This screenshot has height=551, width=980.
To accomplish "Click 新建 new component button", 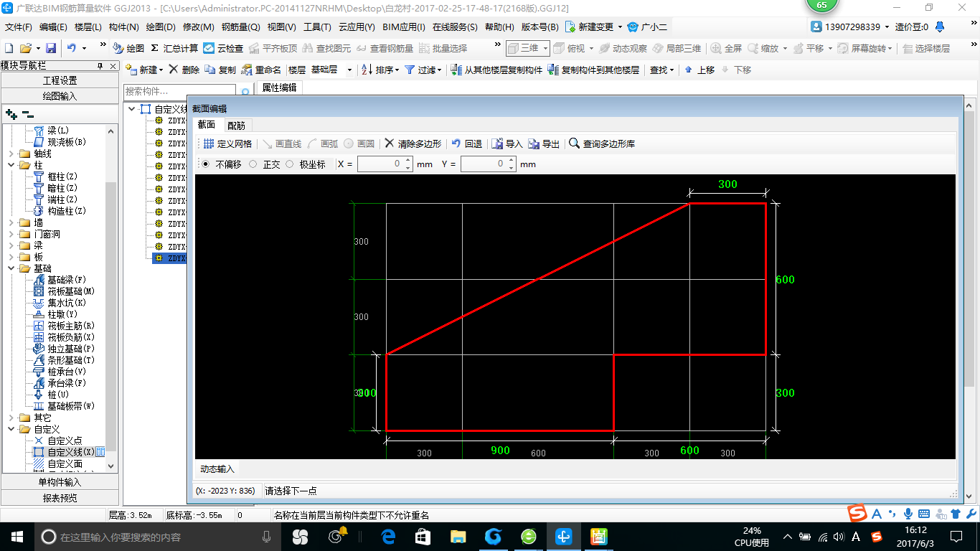I will click(144, 70).
